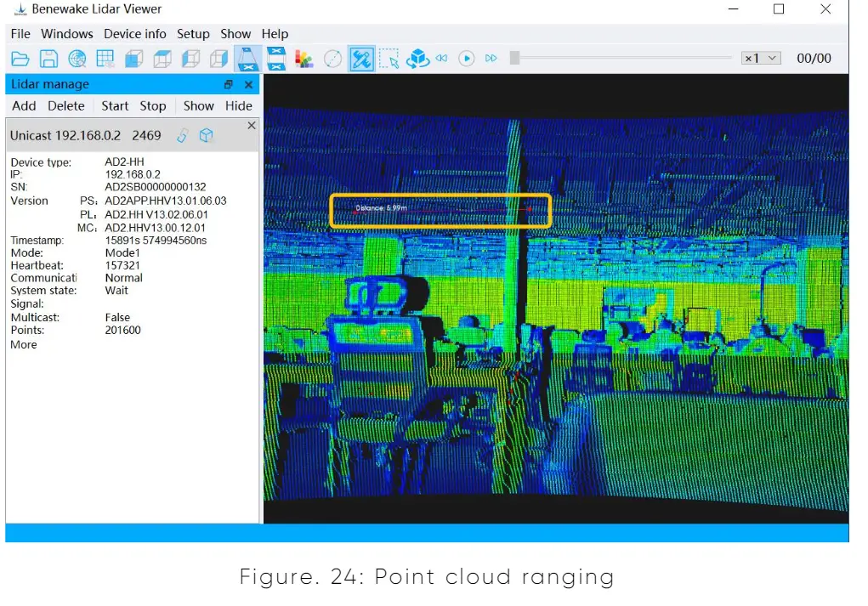Open the Help menu
Image resolution: width=868 pixels, height=606 pixels.
[x=275, y=34]
